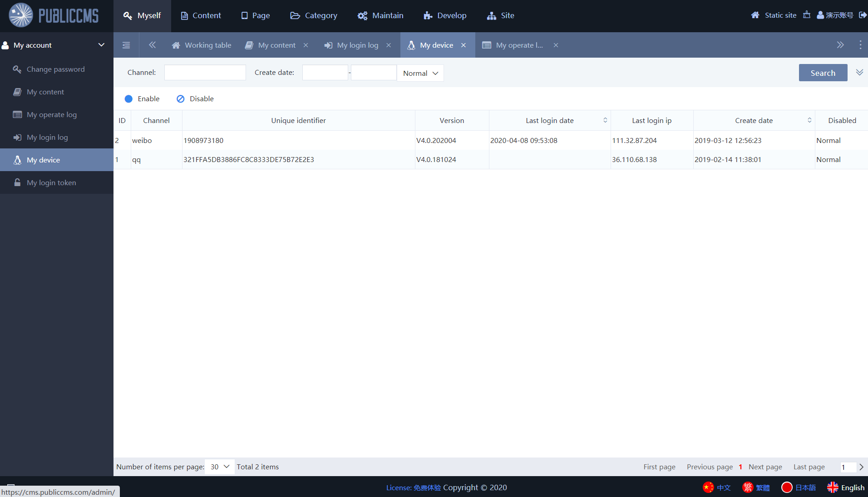The image size is (868, 497).
Task: Open the My device sidebar icon
Action: [x=17, y=160]
